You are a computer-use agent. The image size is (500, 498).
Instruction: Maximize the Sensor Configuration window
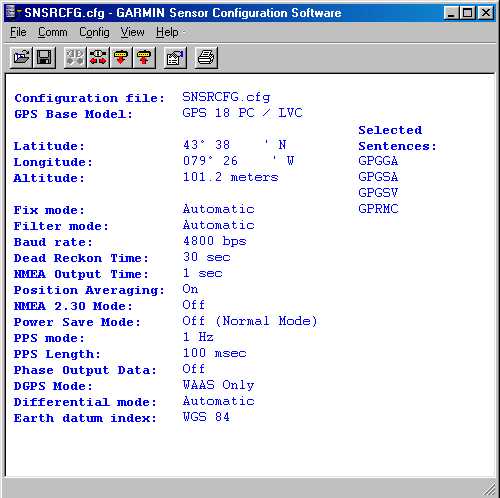coord(468,13)
